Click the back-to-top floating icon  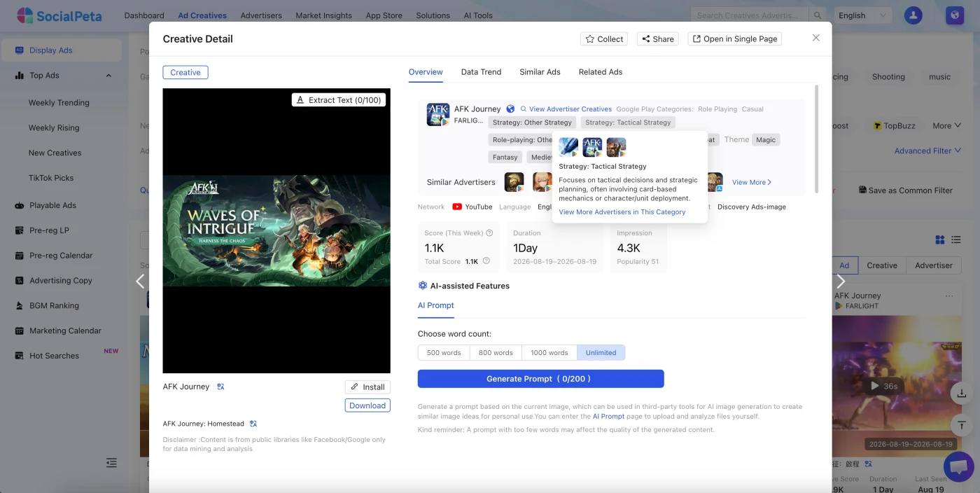point(962,424)
